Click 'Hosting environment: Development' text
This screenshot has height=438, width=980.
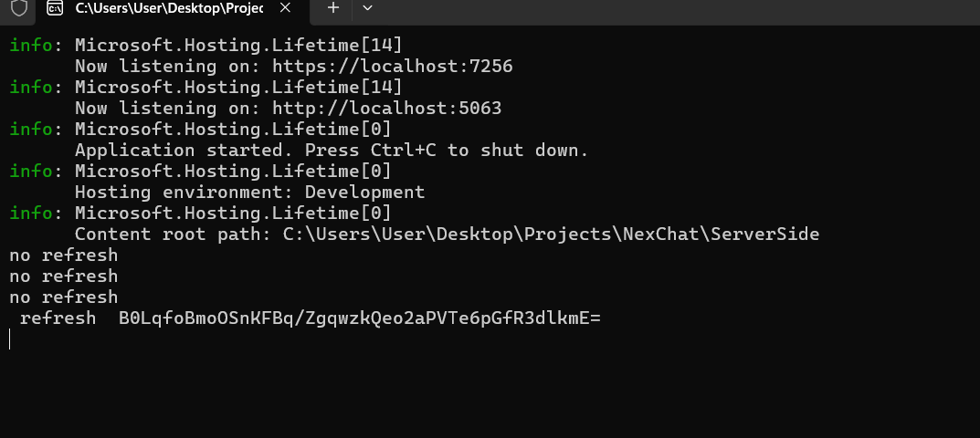click(249, 192)
